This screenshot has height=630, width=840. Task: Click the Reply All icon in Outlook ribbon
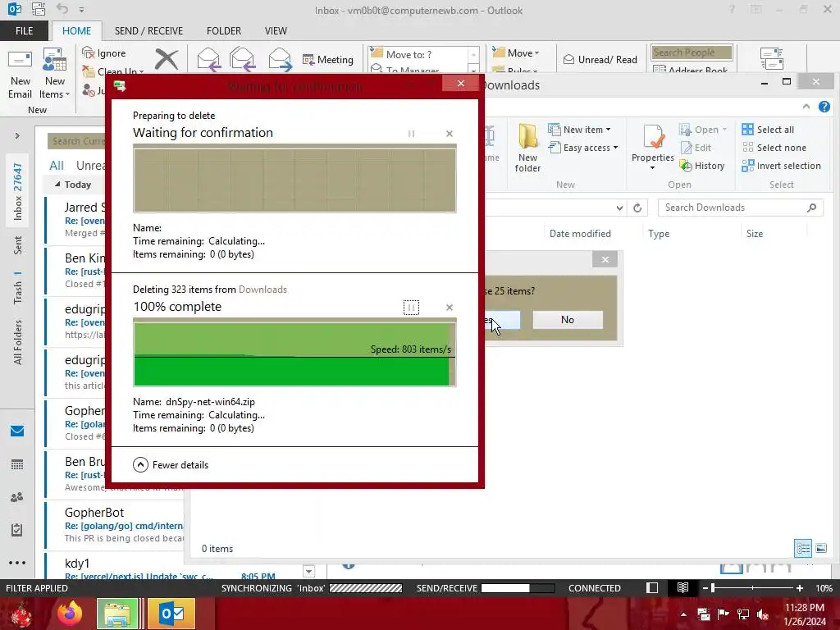coord(242,59)
